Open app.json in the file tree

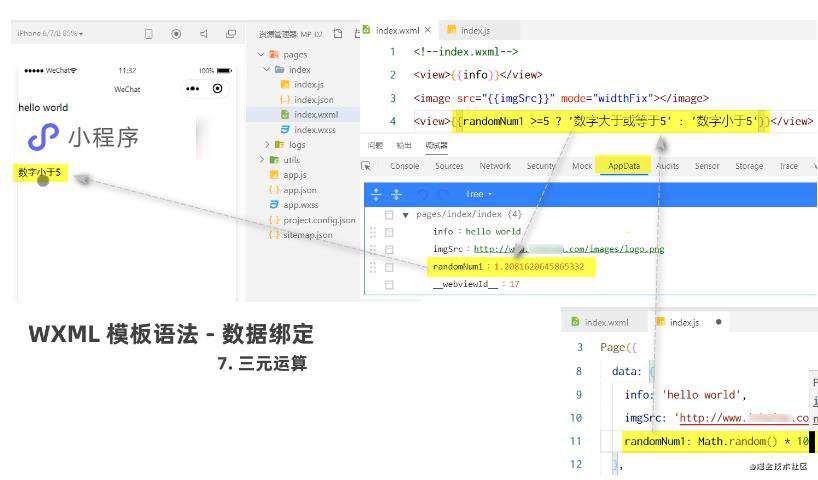coord(299,190)
